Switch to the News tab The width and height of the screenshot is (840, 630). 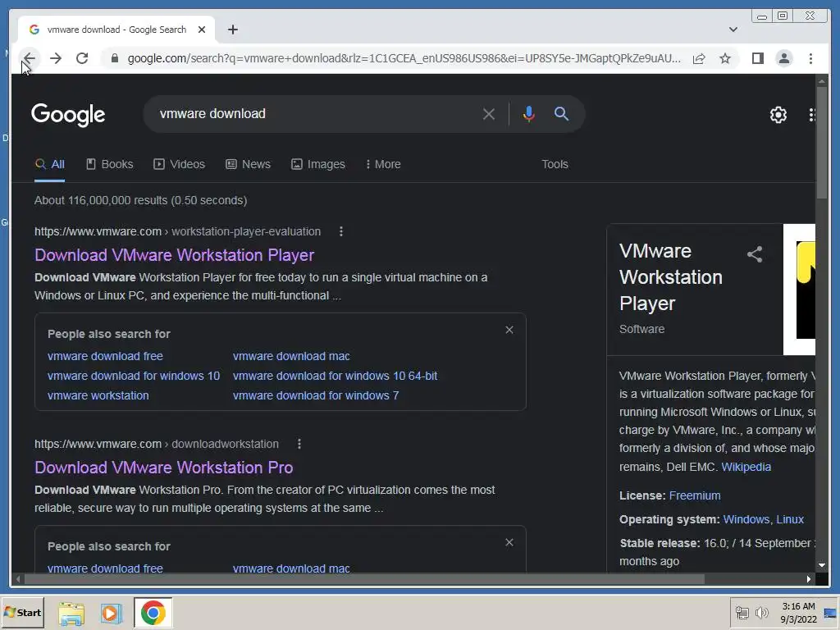pos(248,164)
